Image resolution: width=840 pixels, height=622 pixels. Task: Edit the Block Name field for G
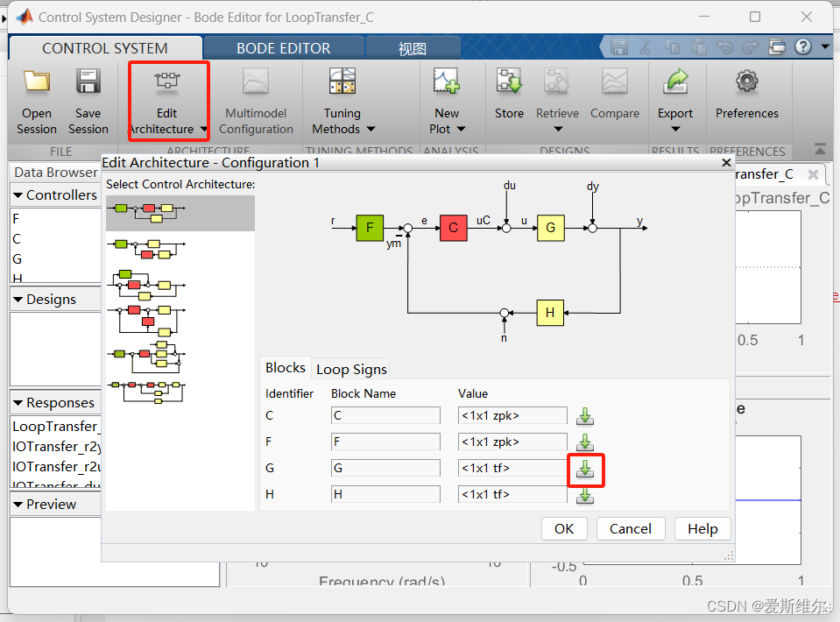pyautogui.click(x=385, y=468)
